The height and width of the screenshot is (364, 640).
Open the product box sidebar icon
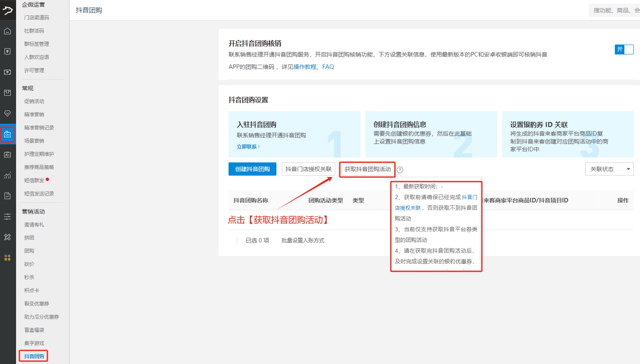(x=7, y=93)
